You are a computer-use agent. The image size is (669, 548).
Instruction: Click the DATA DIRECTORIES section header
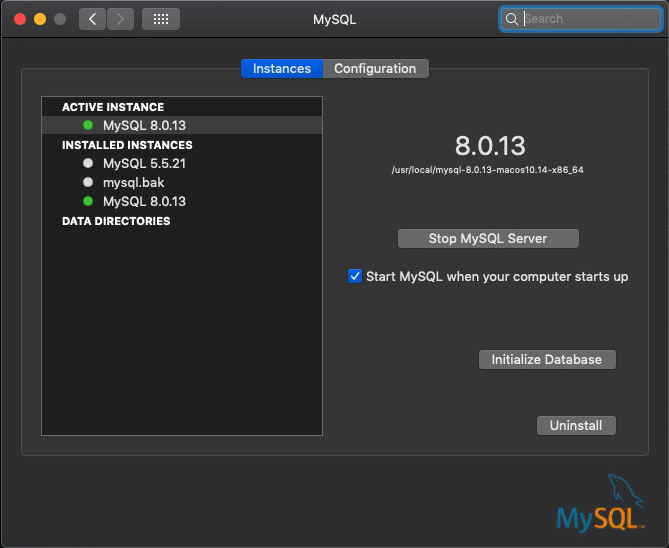(x=116, y=221)
